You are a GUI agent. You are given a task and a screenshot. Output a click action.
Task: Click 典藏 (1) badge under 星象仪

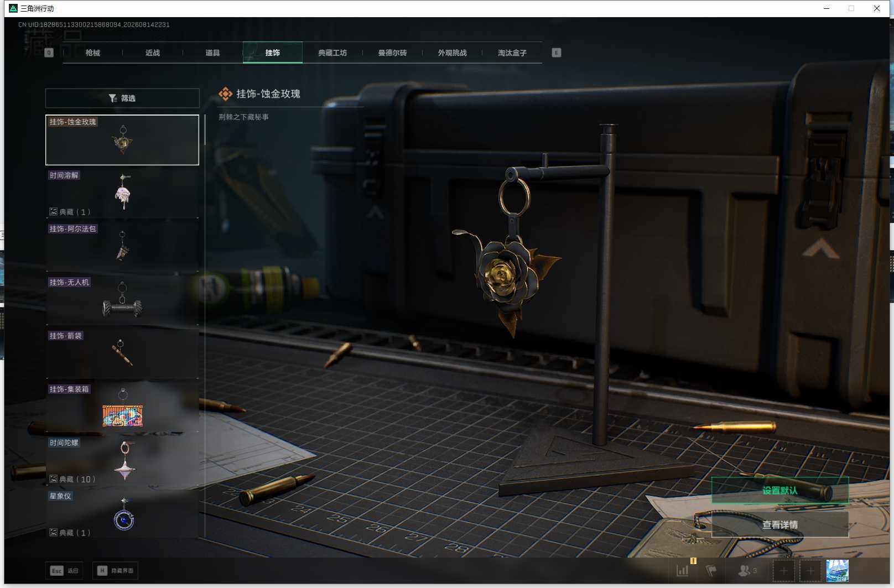pos(70,533)
